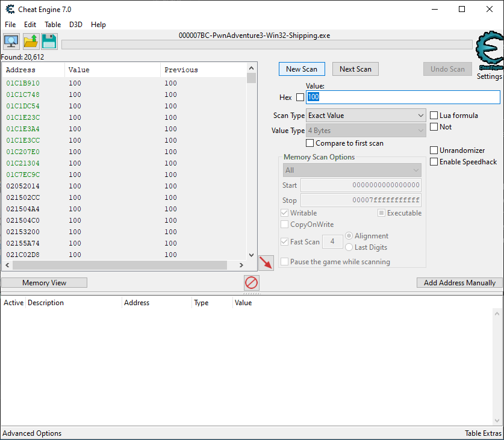
Task: Click the Cheat Engine title bar icon
Action: tap(10, 9)
